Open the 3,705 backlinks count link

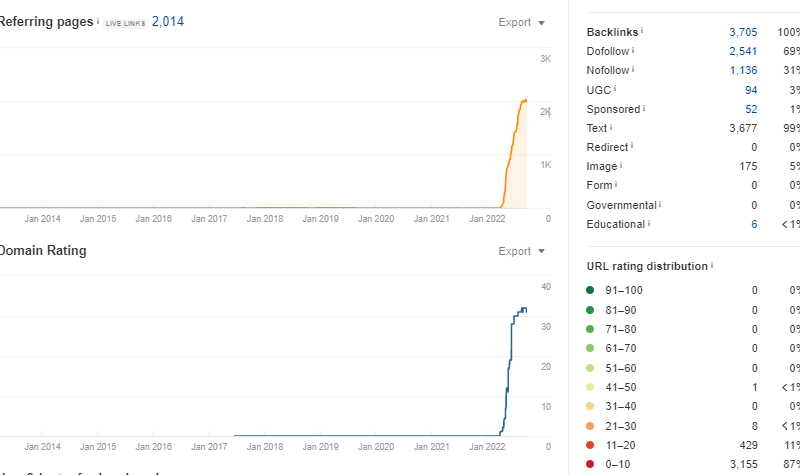(743, 32)
